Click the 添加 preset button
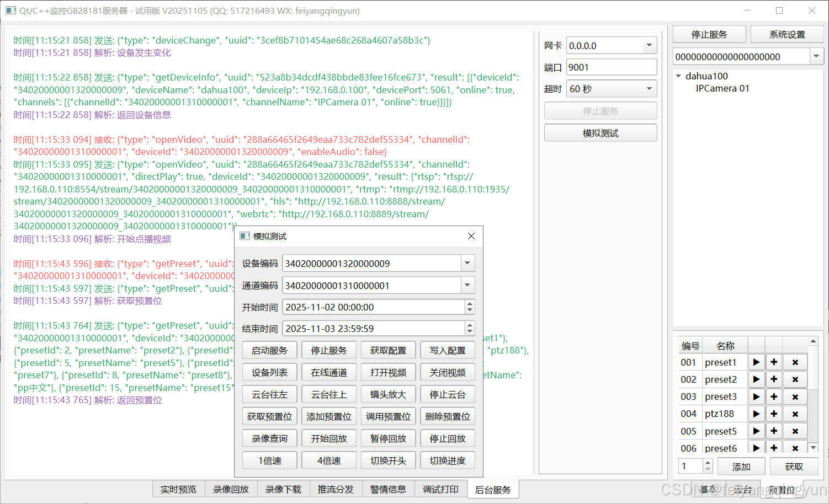This screenshot has height=504, width=829. click(x=741, y=467)
